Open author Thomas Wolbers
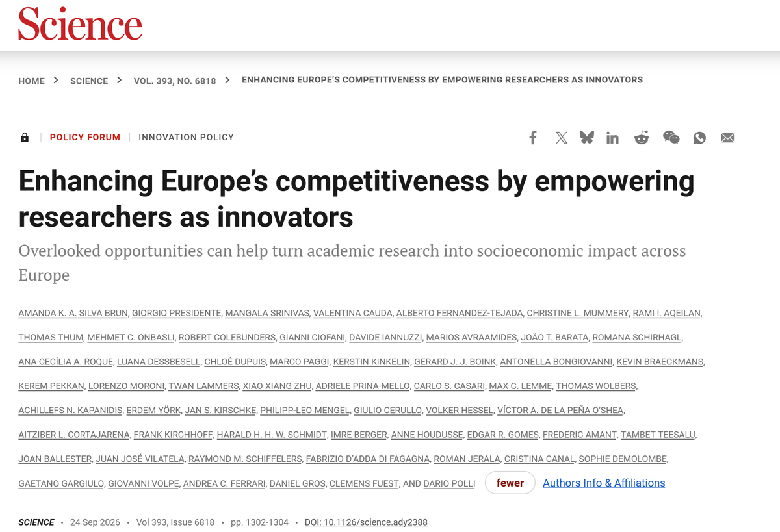 pyautogui.click(x=596, y=386)
